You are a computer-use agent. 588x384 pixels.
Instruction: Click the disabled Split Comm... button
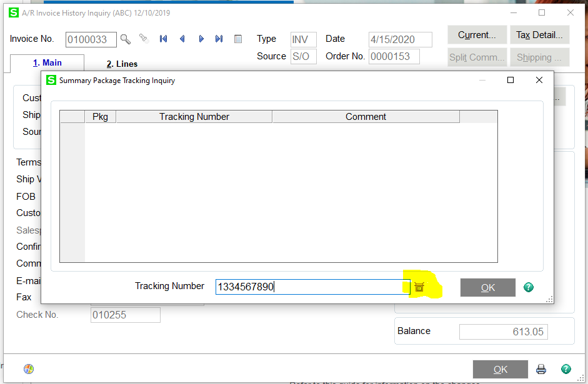[477, 57]
